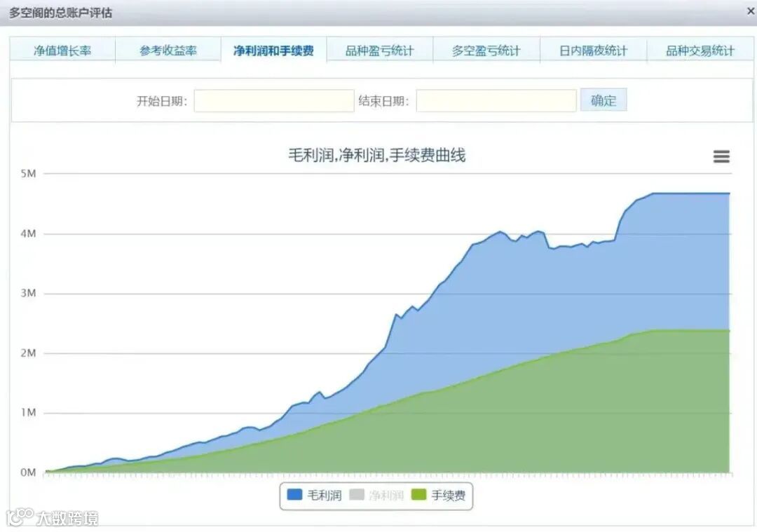
Task: Toggle the 净利润 series grey legend swatch
Action: coord(357,494)
